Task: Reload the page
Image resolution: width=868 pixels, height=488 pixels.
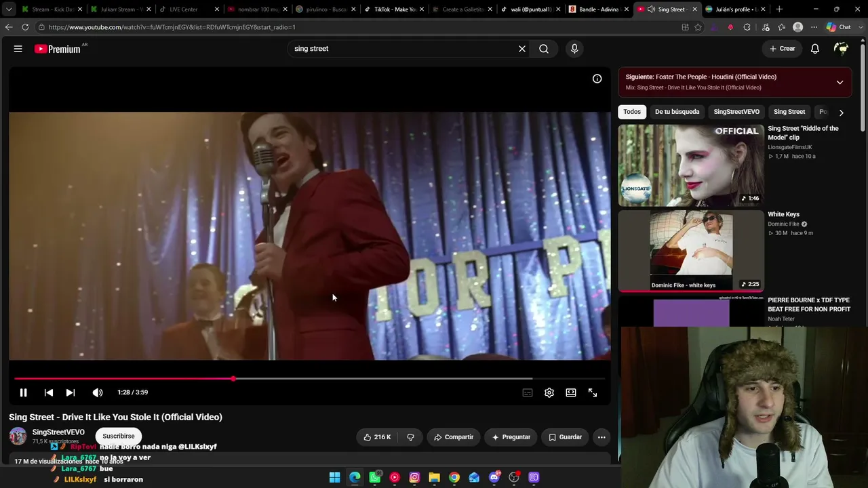Action: tap(25, 27)
